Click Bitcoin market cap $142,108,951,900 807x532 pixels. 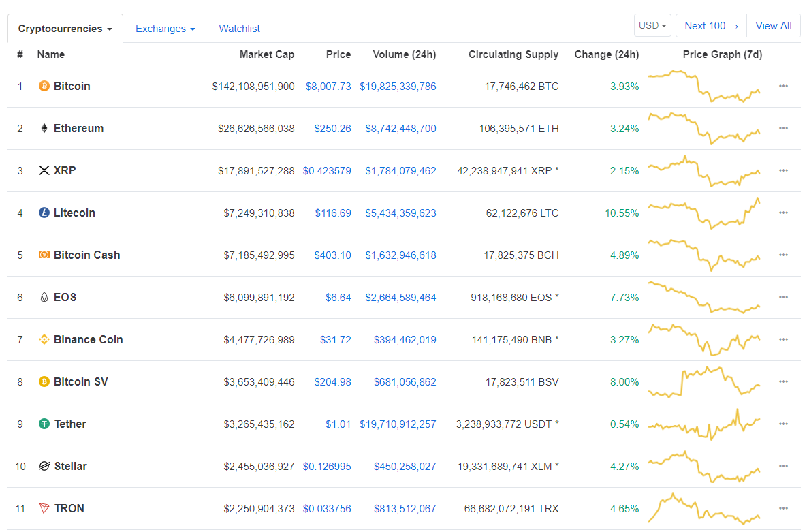point(253,87)
